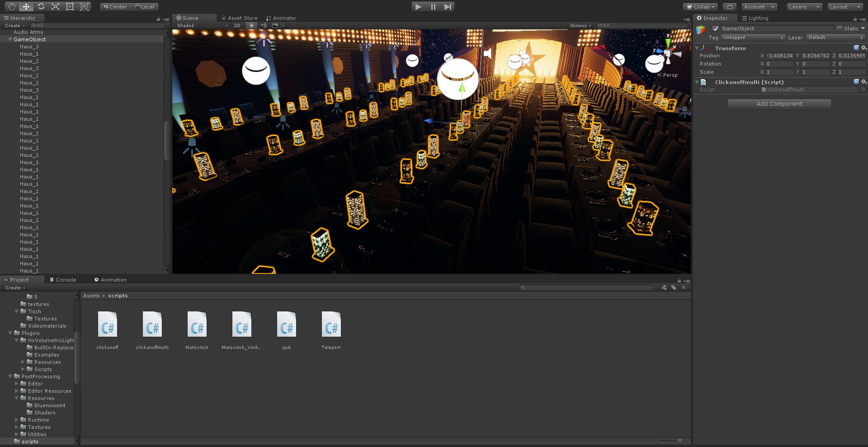Select Audio Atmo in the Hierarchy
This screenshot has height=447, width=868.
click(28, 32)
